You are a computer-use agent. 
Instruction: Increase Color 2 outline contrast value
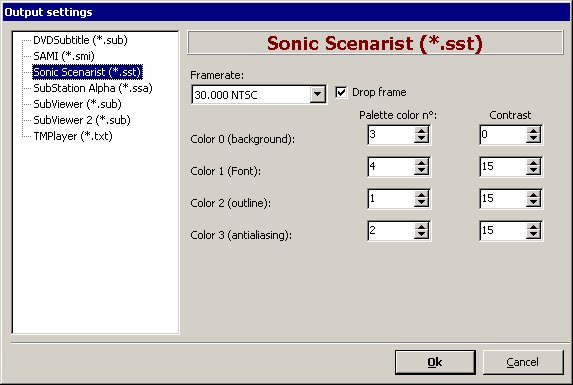[x=534, y=195]
